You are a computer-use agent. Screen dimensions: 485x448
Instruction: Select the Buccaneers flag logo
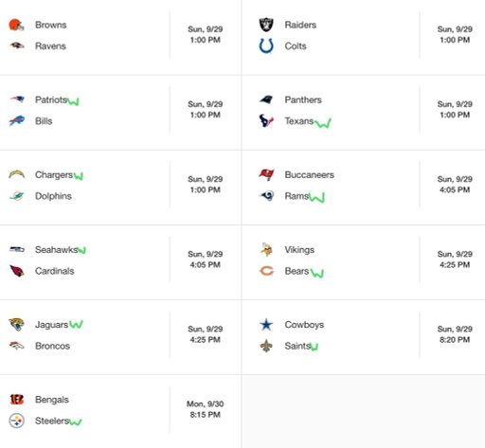266,174
